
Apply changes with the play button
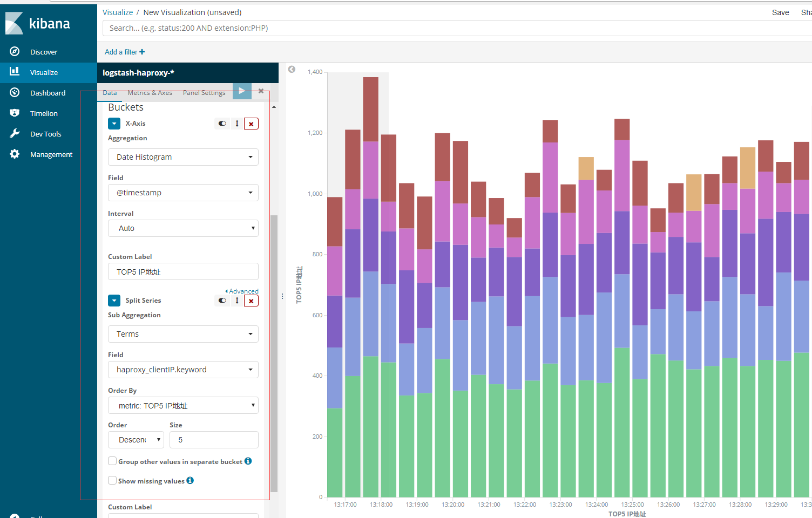click(x=242, y=91)
